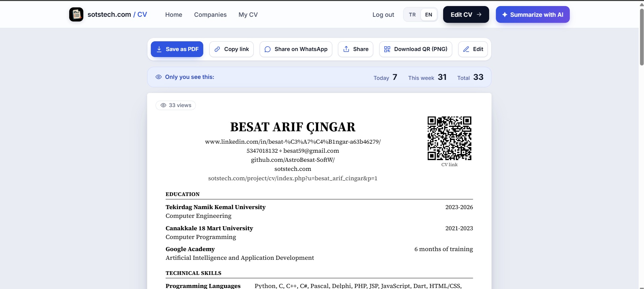Click Canakkale 18 Mart University entry
Image resolution: width=644 pixels, height=289 pixels.
[209, 228]
